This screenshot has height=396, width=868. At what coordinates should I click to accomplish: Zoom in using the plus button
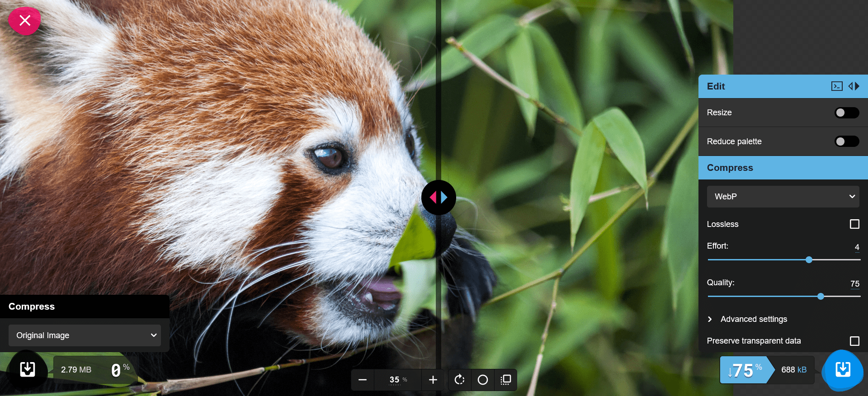[x=433, y=380]
